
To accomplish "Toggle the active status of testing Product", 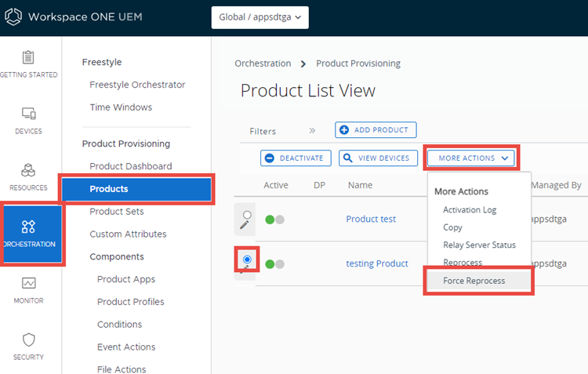I will [x=274, y=264].
